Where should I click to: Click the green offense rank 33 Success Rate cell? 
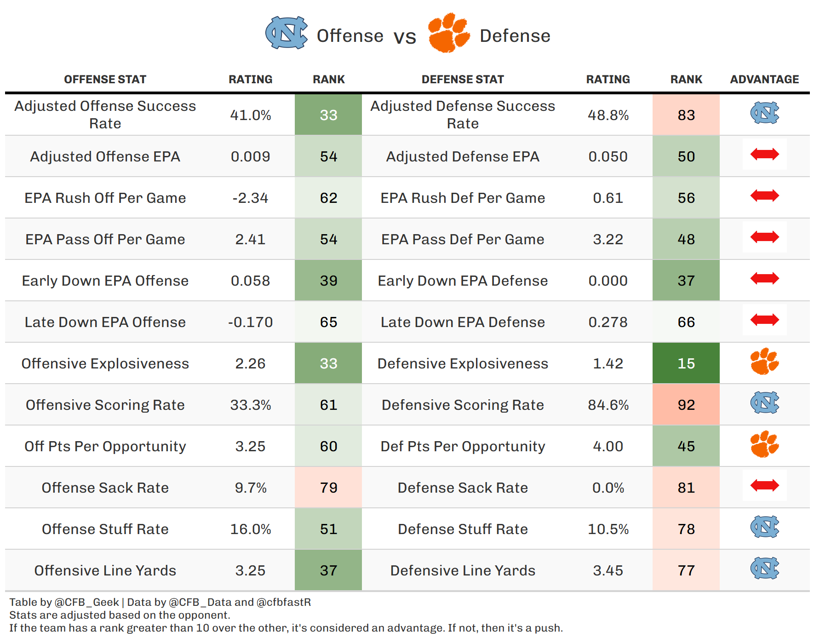click(328, 115)
